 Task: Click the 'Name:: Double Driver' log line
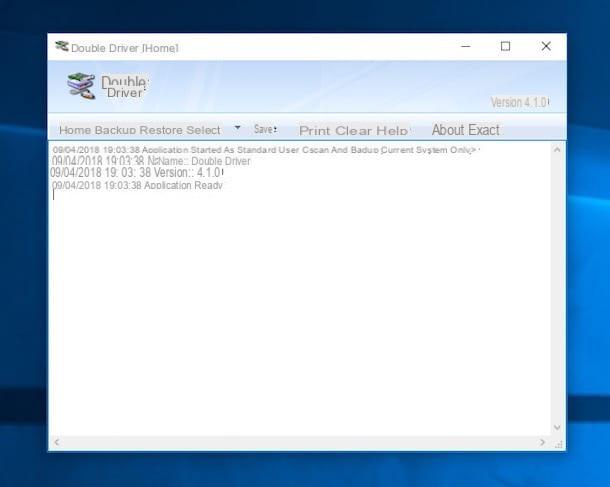coord(151,161)
